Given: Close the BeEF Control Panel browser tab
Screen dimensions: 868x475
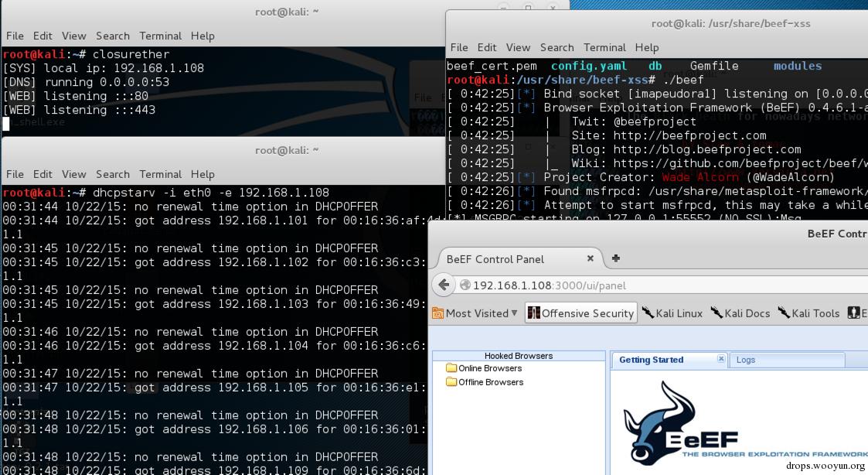Looking at the screenshot, I should (x=590, y=259).
